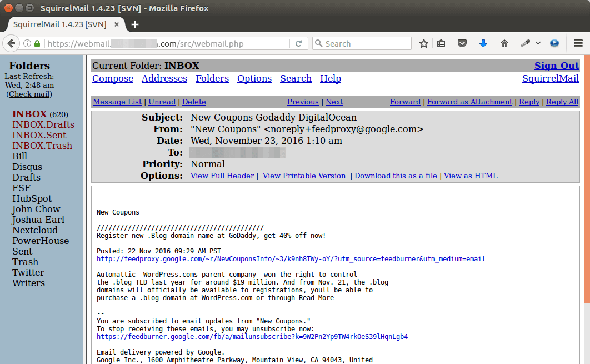
Task: Select the HubSpot folder
Action: pos(32,198)
